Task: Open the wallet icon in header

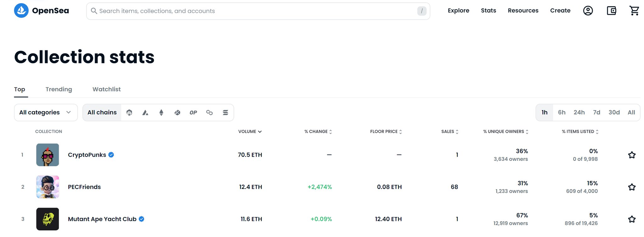Action: [611, 11]
